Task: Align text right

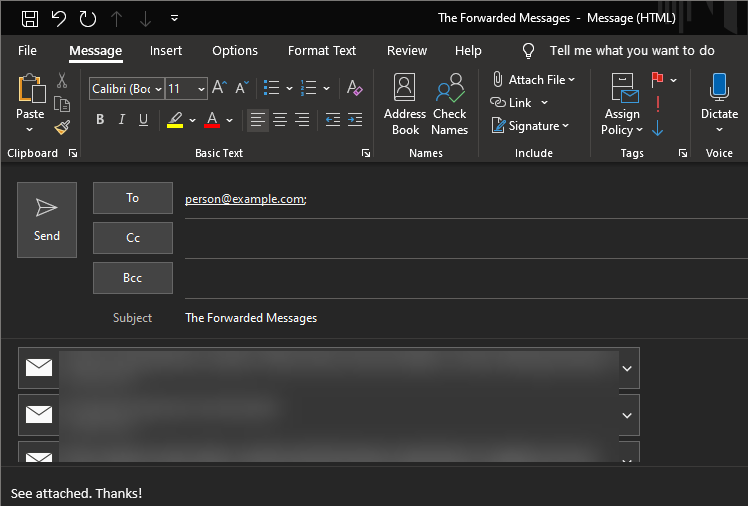Action: point(302,120)
